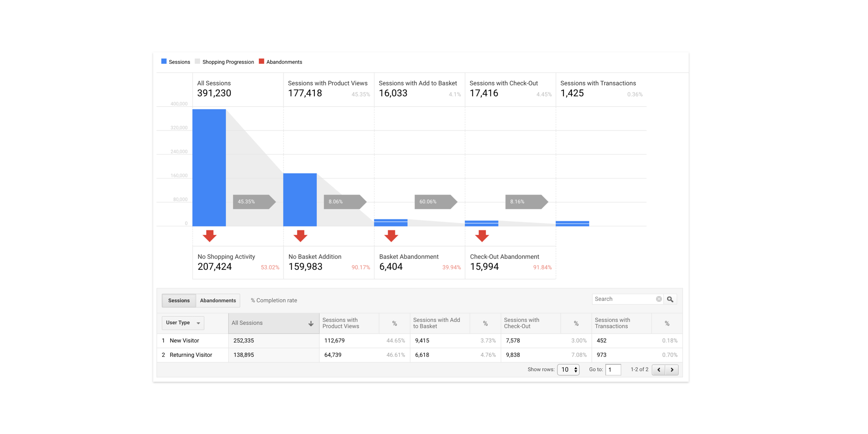Toggle % Completion rate option
Viewport: 868px width, 434px height.
274,300
